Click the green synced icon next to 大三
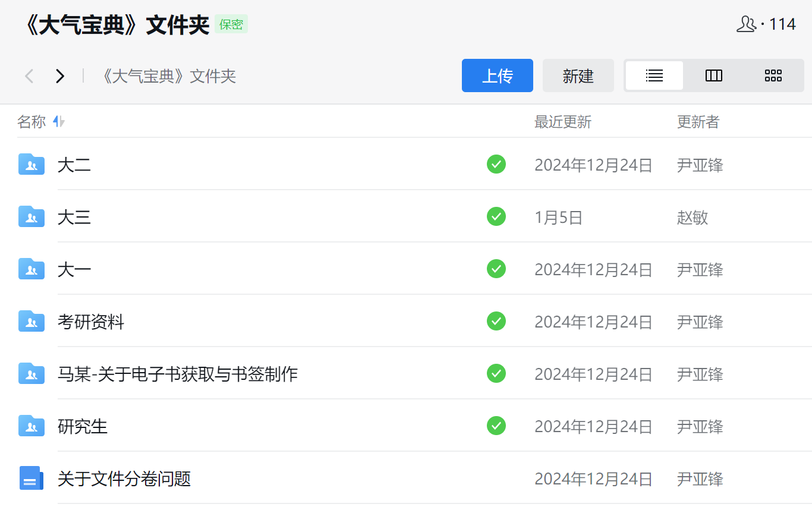Viewport: 812px width, 510px height. click(496, 216)
